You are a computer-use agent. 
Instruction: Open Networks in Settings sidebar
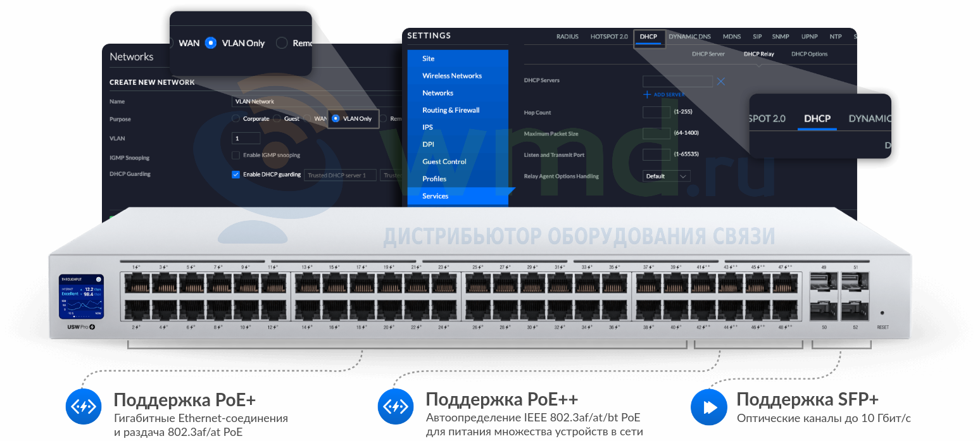tap(458, 92)
